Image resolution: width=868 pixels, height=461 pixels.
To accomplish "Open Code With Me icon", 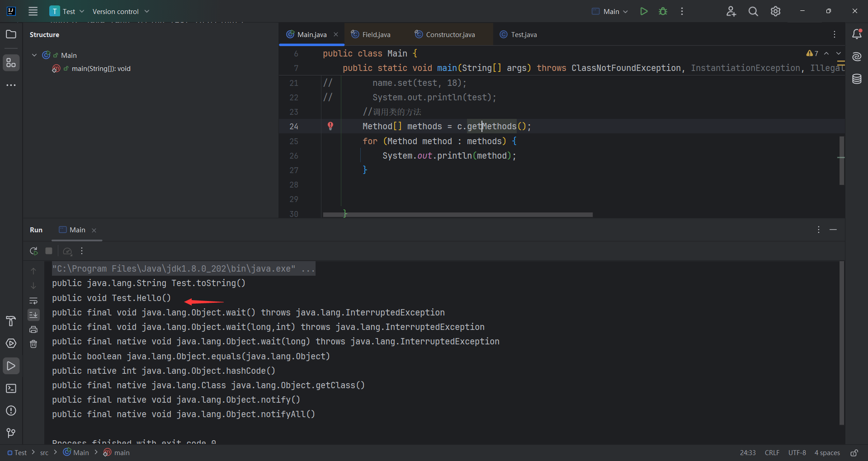I will (731, 11).
